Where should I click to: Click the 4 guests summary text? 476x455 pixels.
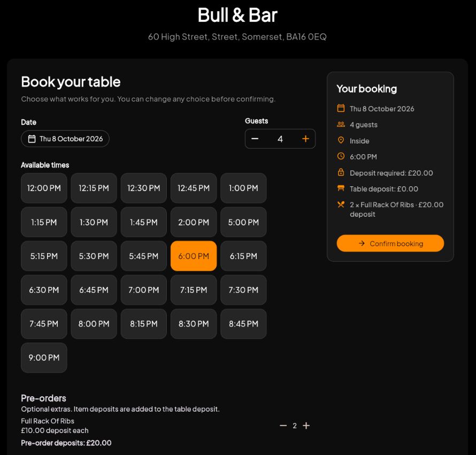coord(363,125)
